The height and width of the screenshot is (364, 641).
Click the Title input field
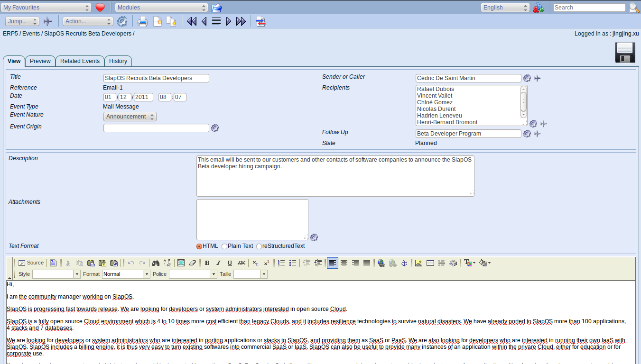click(156, 78)
